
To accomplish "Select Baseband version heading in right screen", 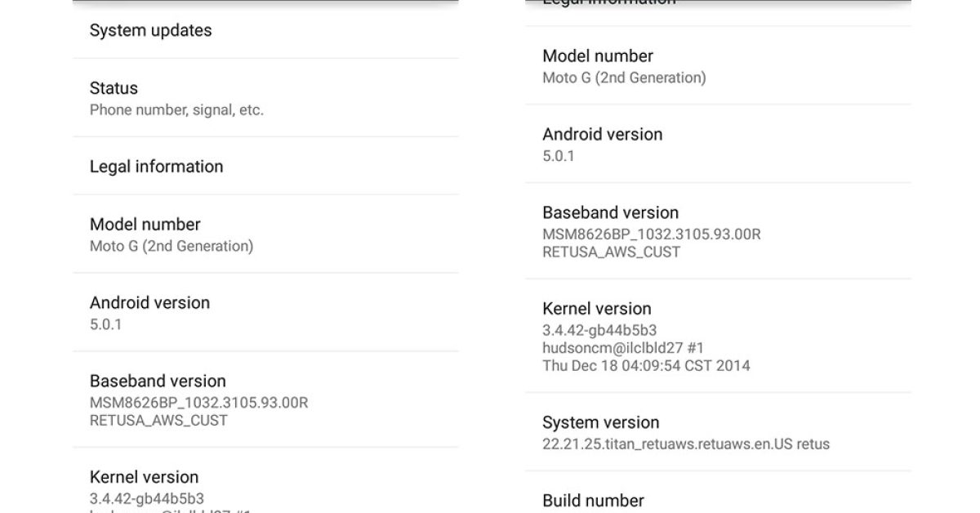I will pyautogui.click(x=611, y=213).
